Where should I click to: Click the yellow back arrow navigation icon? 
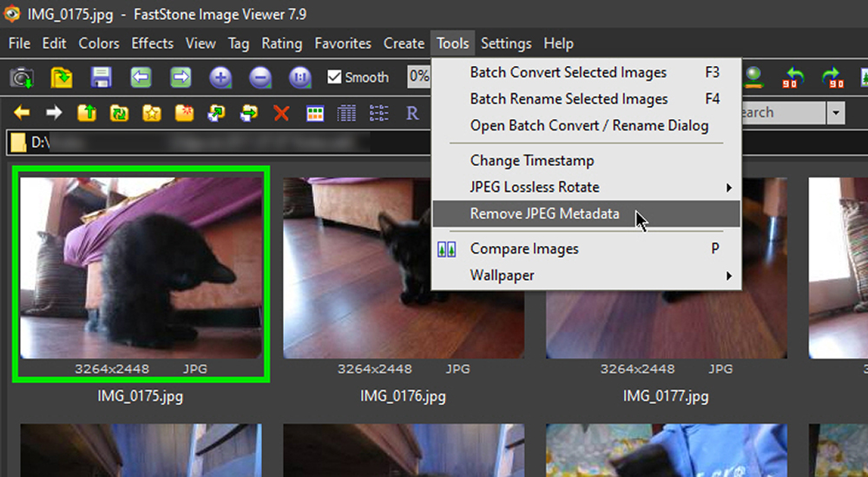click(22, 113)
